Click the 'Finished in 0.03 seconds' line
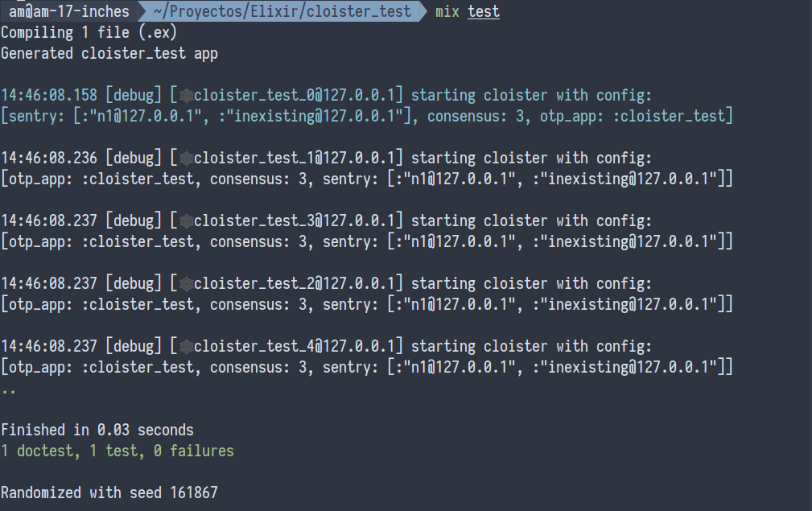This screenshot has width=812, height=511. tap(97, 431)
